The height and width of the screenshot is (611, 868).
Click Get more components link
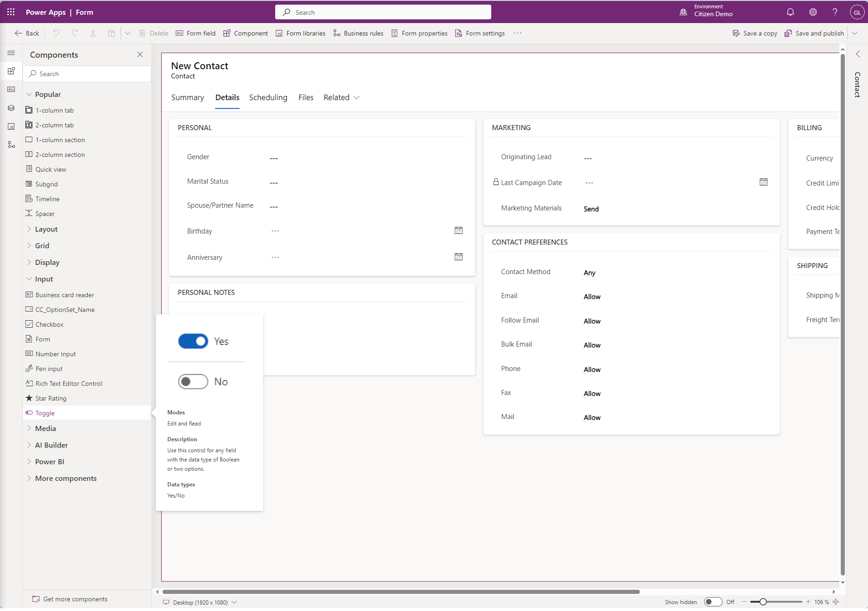75,599
